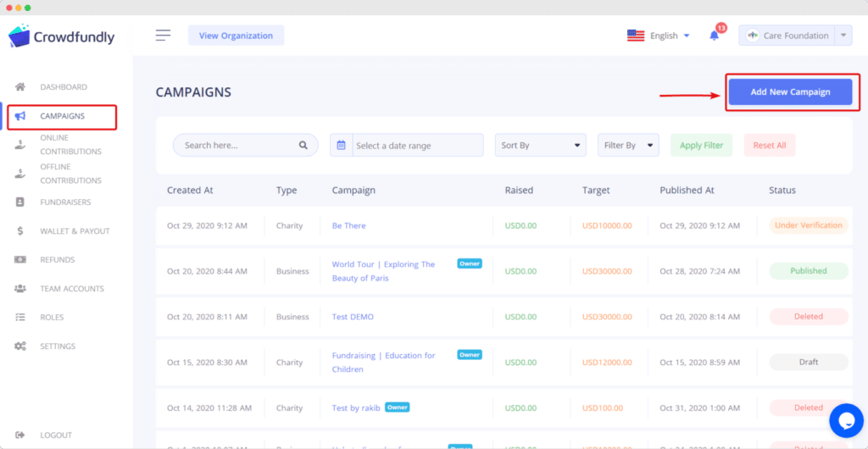868x449 pixels.
Task: Open Refunds section in sidebar
Action: point(57,260)
